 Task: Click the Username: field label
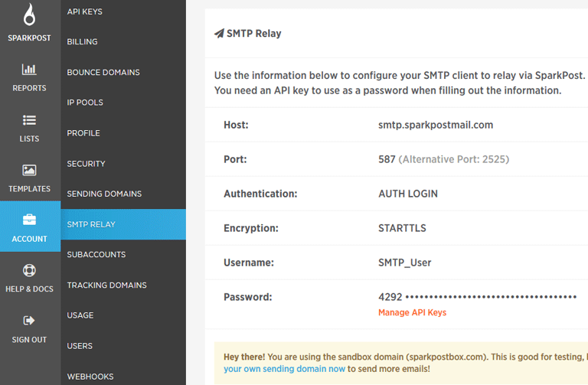[x=249, y=263]
